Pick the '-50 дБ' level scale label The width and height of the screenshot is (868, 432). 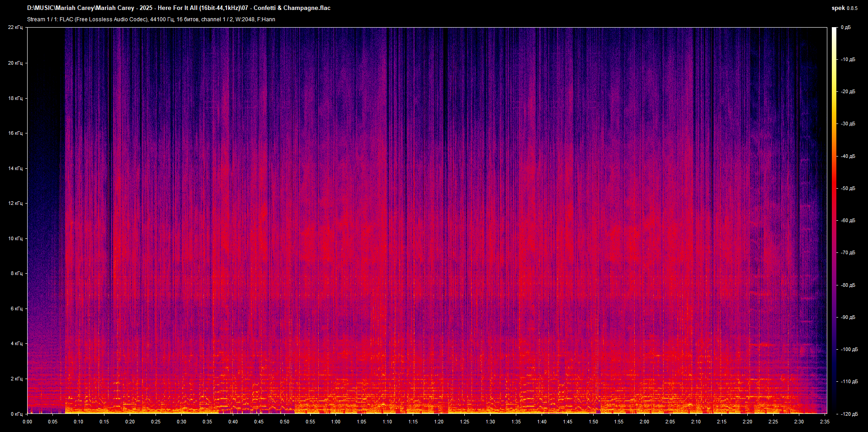(848, 189)
